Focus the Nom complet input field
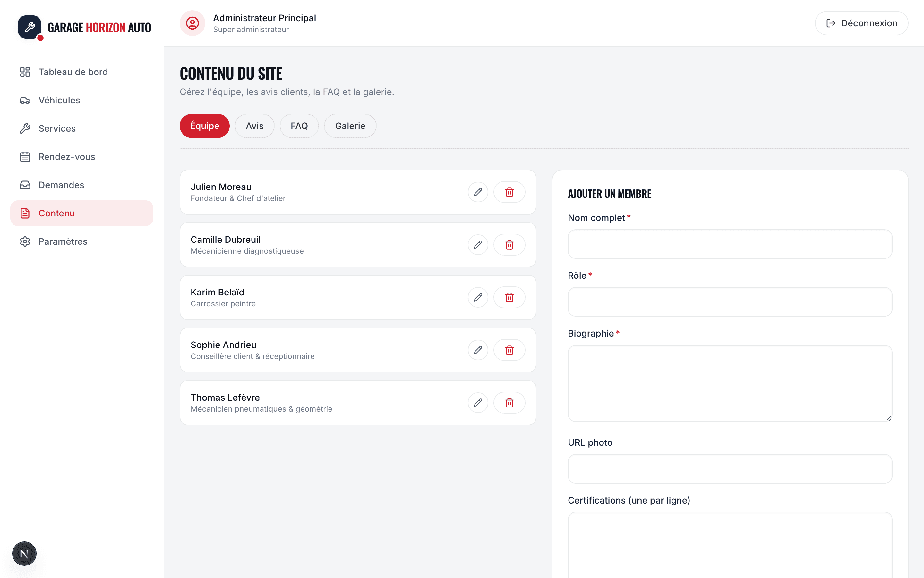The image size is (924, 578). pos(730,244)
